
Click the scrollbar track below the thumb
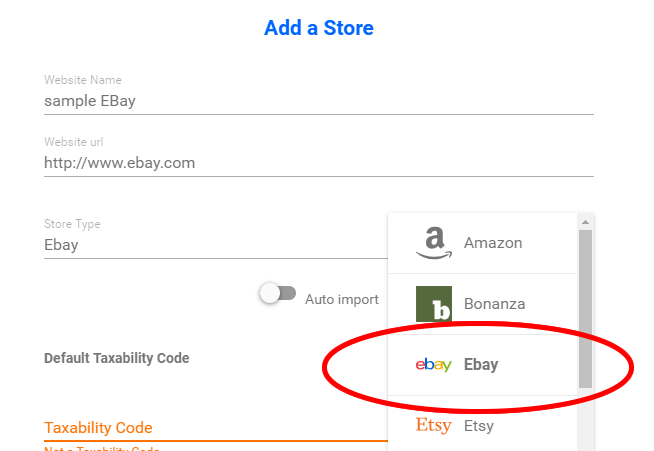[585, 419]
